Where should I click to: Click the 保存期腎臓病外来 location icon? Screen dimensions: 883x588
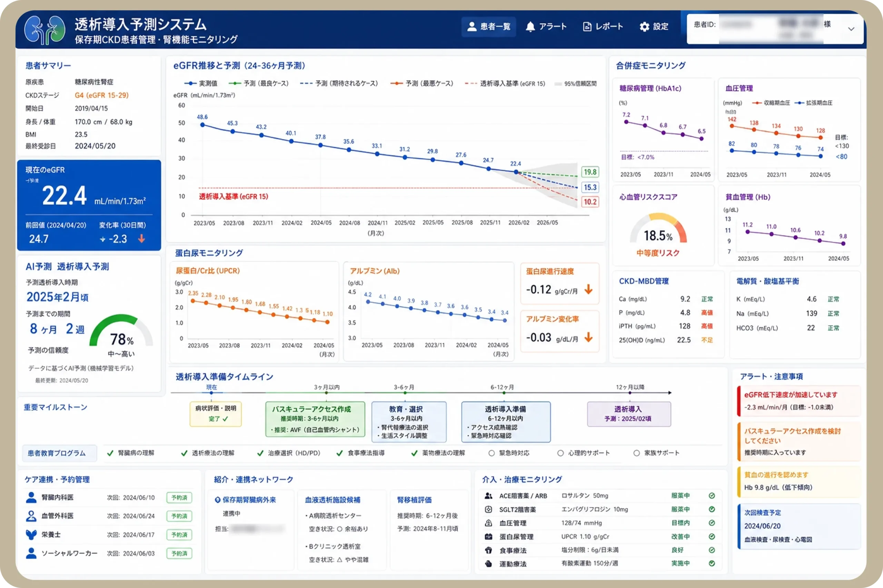[x=217, y=500]
